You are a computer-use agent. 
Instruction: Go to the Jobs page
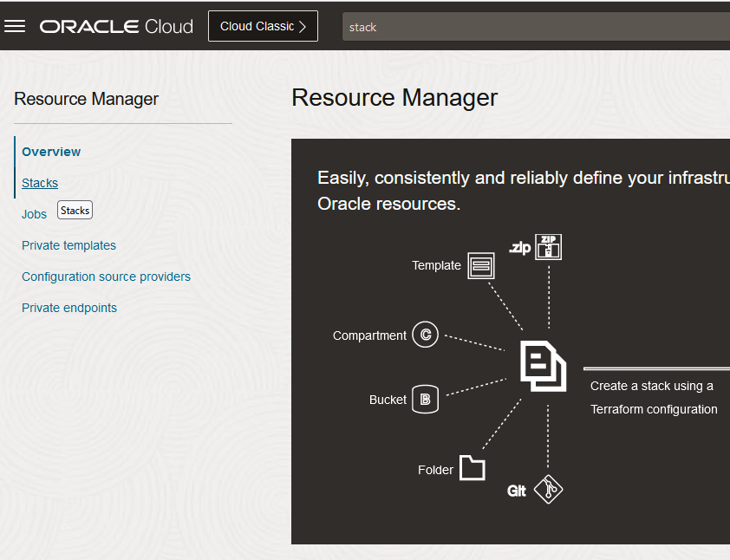(x=34, y=214)
